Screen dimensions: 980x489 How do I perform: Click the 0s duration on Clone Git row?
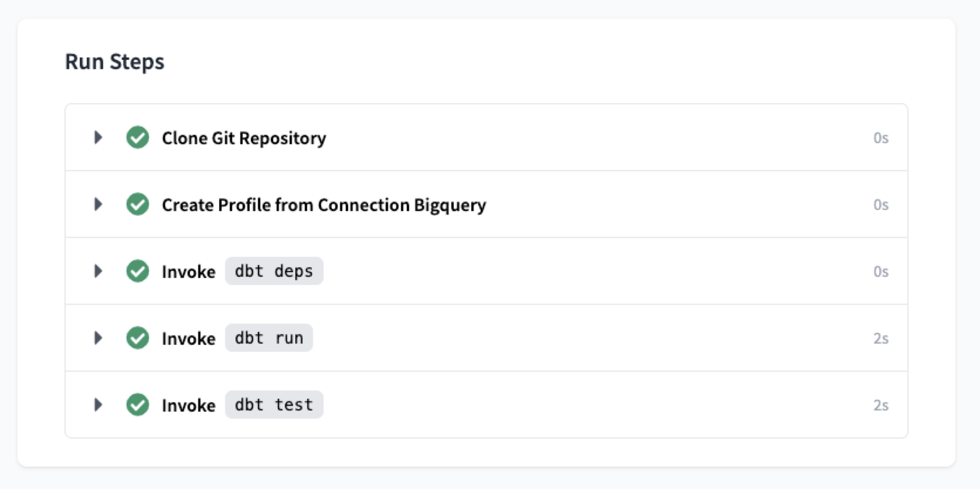(881, 138)
